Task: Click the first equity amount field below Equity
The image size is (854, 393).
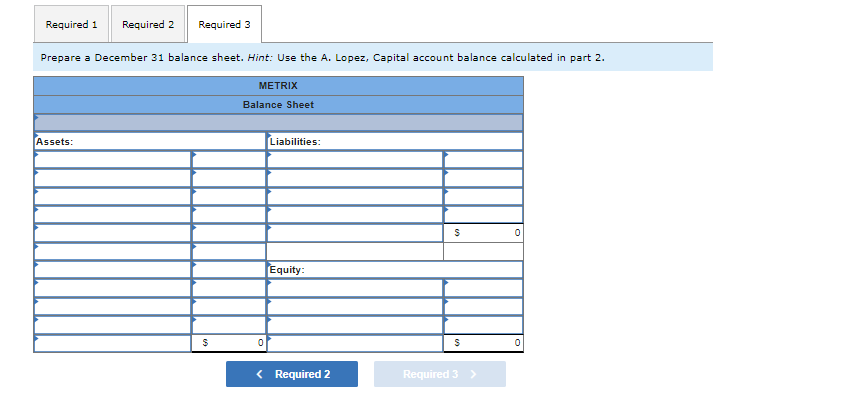Action: [484, 288]
